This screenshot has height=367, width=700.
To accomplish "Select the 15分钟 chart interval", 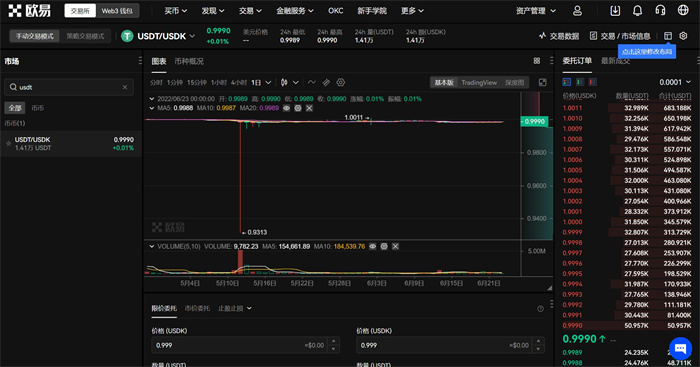I will [196, 83].
